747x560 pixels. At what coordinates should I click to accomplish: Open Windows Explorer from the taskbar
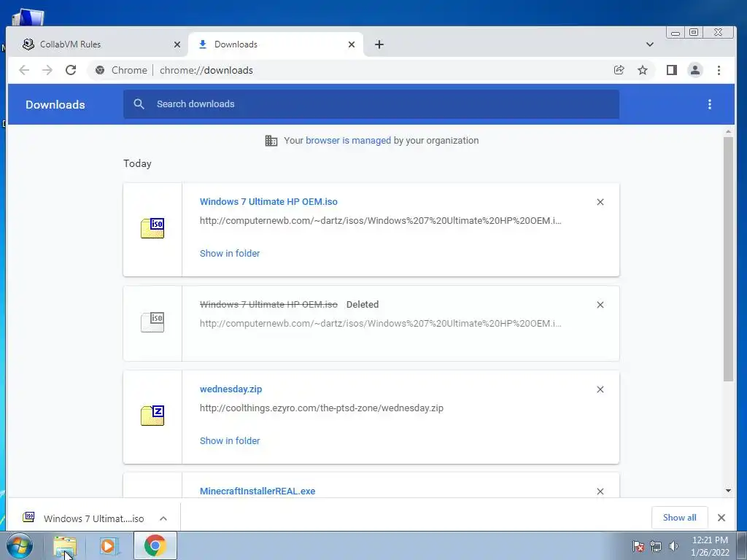click(65, 545)
